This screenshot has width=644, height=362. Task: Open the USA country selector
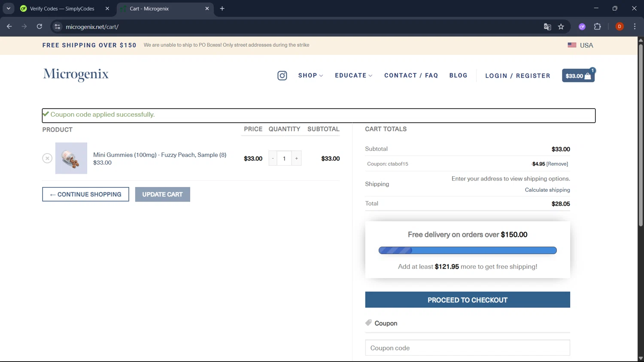click(580, 45)
